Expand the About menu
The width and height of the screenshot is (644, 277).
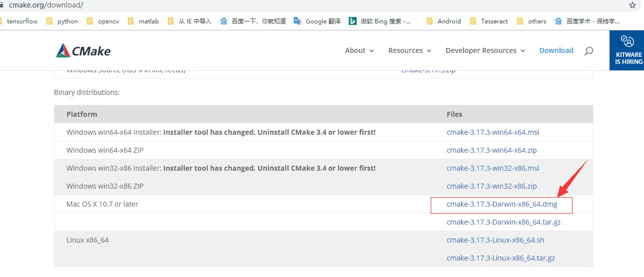359,50
